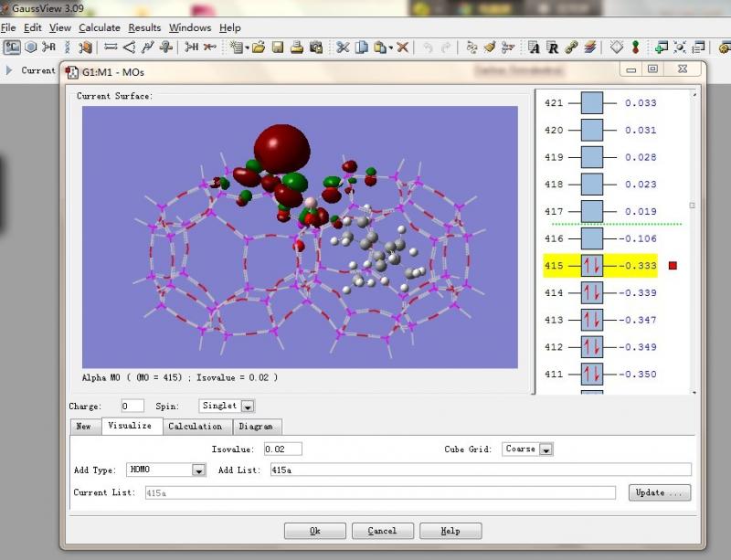Open the Calculate menu
The height and width of the screenshot is (560, 731).
click(99, 27)
